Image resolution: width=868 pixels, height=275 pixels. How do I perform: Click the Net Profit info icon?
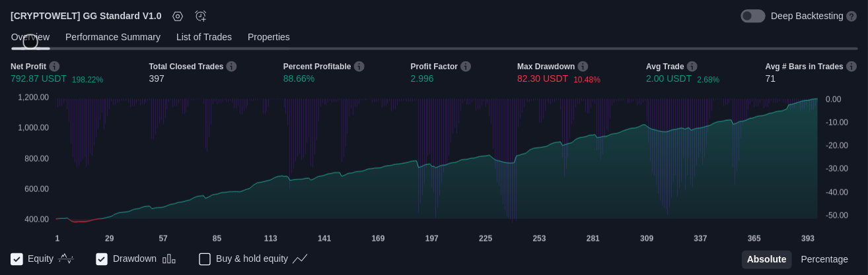[54, 67]
